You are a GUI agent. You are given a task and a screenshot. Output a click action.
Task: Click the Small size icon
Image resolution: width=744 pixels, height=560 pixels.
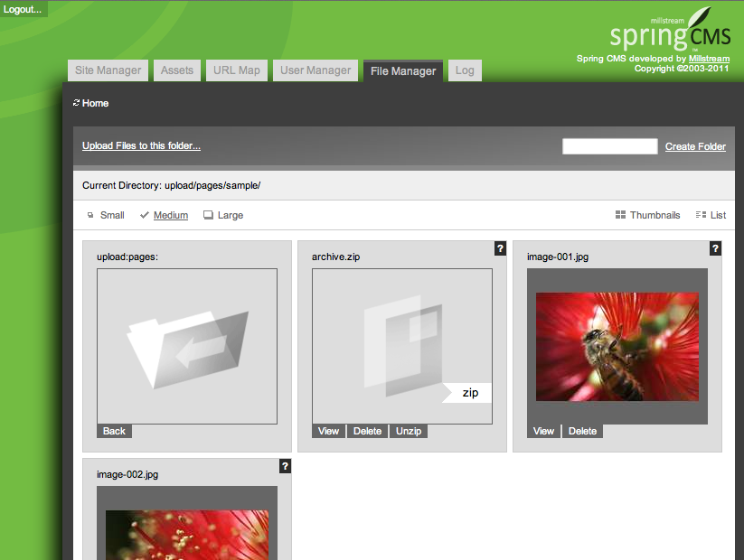pos(90,215)
